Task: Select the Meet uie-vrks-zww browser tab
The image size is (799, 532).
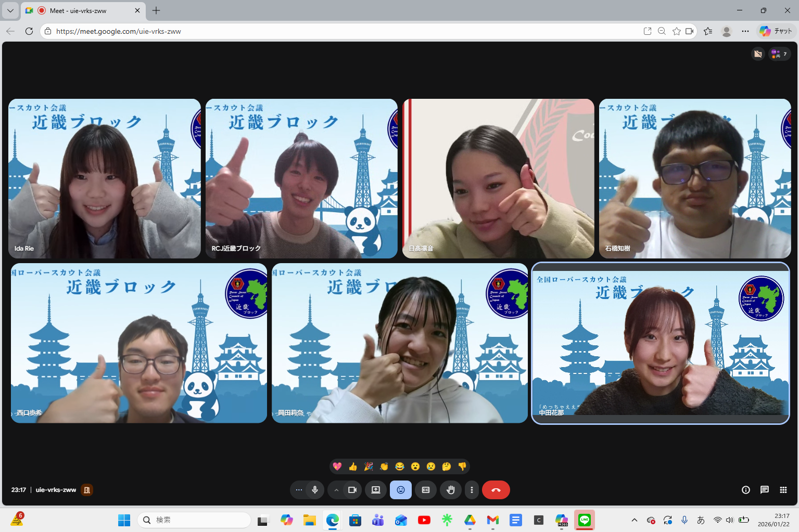Action: pos(83,10)
